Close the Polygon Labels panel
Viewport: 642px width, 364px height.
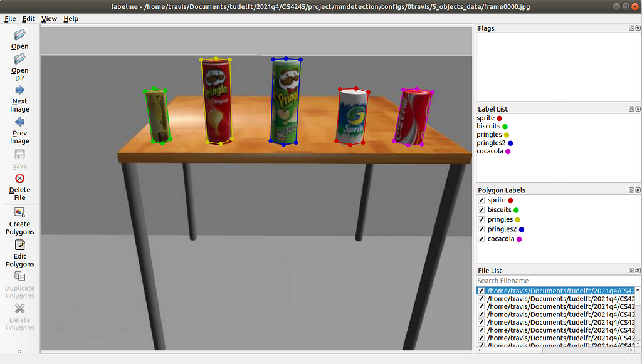tap(638, 190)
